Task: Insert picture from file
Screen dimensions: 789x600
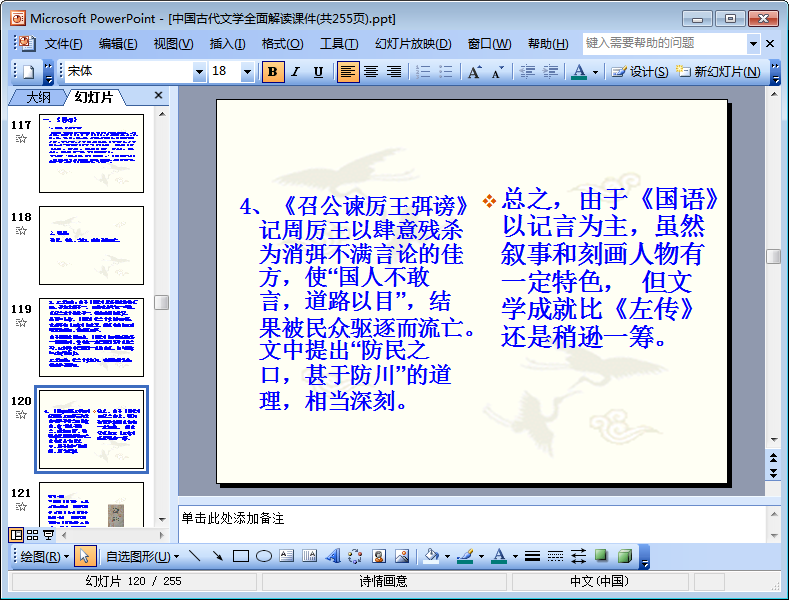Action: click(x=402, y=556)
